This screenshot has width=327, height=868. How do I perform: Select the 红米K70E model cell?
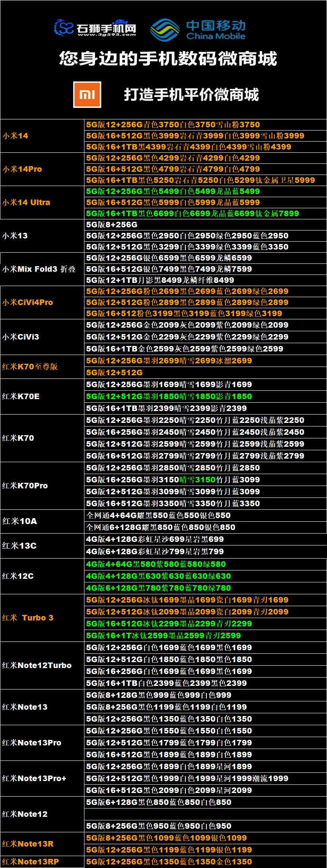tap(42, 396)
